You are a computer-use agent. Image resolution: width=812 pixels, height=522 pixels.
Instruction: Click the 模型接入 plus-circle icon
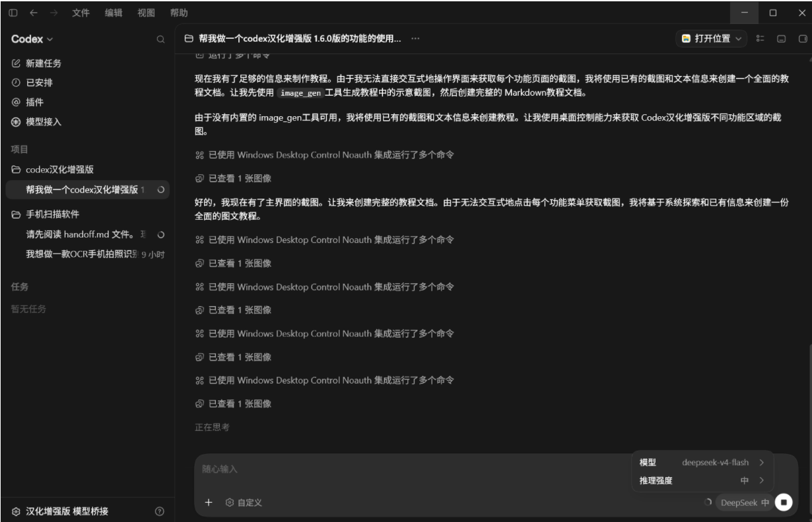coord(17,122)
